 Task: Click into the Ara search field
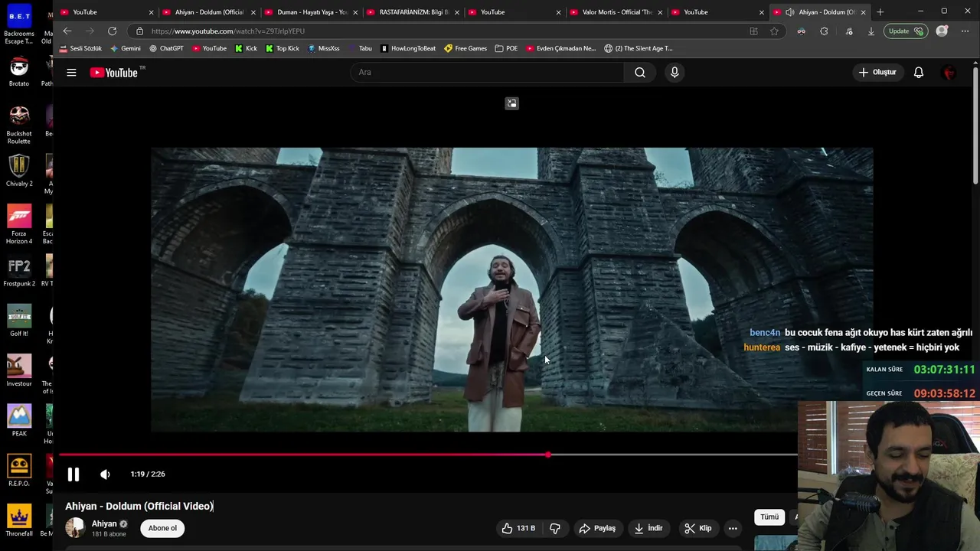(488, 73)
